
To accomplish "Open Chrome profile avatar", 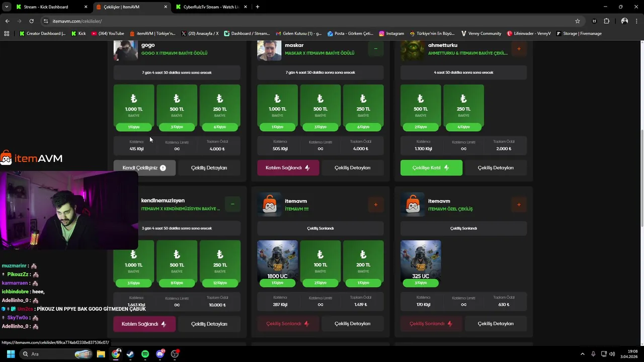I will (624, 21).
